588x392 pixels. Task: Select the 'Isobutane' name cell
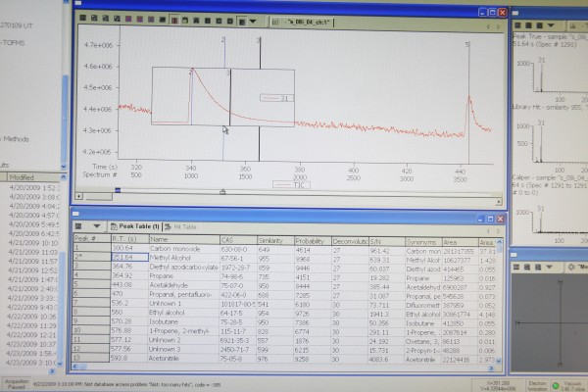coord(183,321)
